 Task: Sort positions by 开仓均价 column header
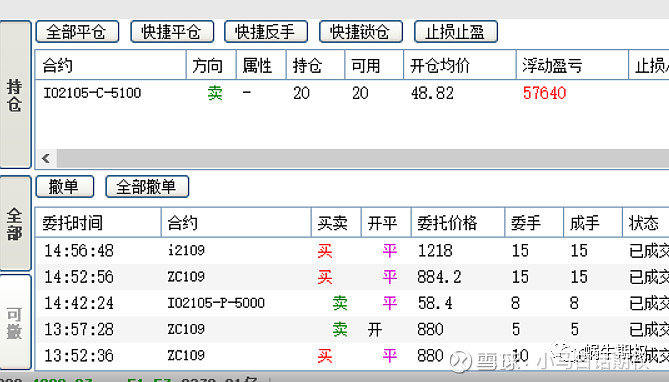(x=460, y=65)
